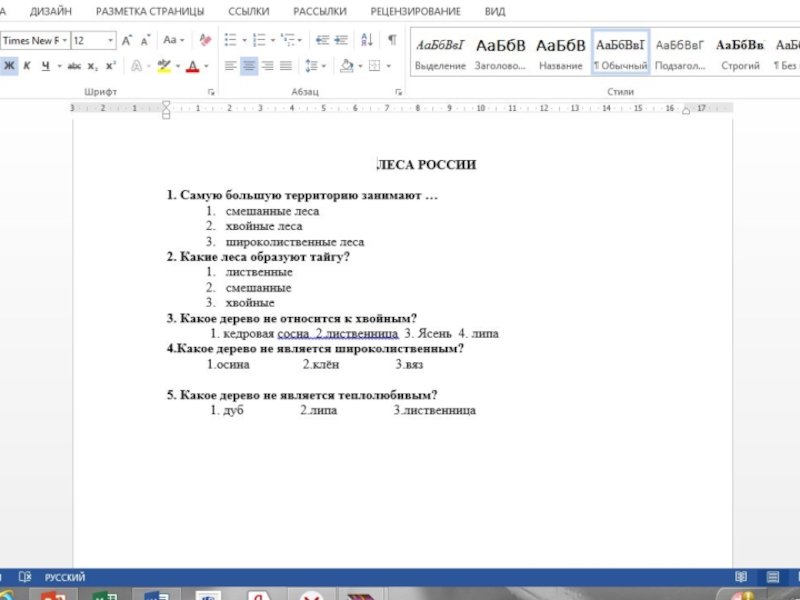
Task: Clear all formatting with eraser icon
Action: click(205, 40)
